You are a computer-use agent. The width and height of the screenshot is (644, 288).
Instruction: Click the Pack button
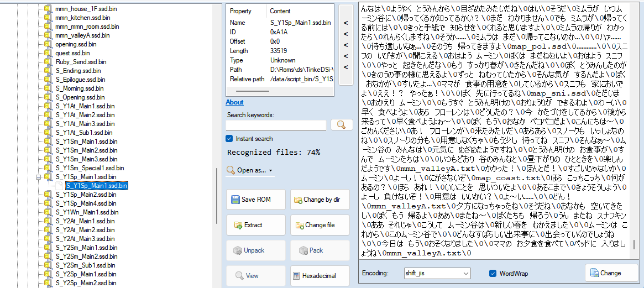tap(320, 250)
